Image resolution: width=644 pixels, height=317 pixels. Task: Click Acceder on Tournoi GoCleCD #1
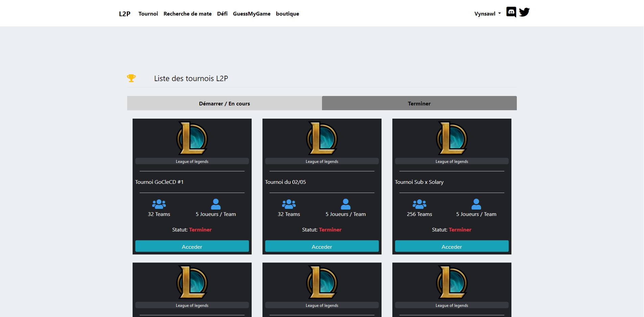click(x=192, y=246)
